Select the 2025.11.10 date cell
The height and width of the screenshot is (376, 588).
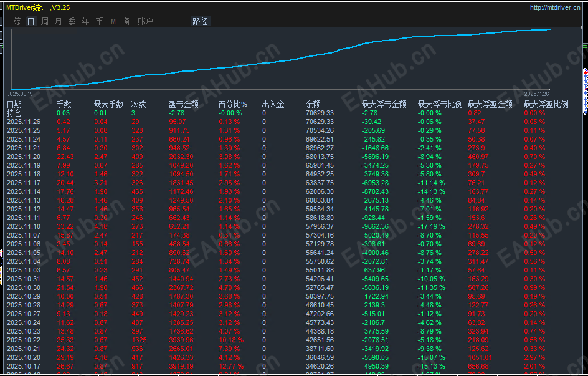[24, 226]
